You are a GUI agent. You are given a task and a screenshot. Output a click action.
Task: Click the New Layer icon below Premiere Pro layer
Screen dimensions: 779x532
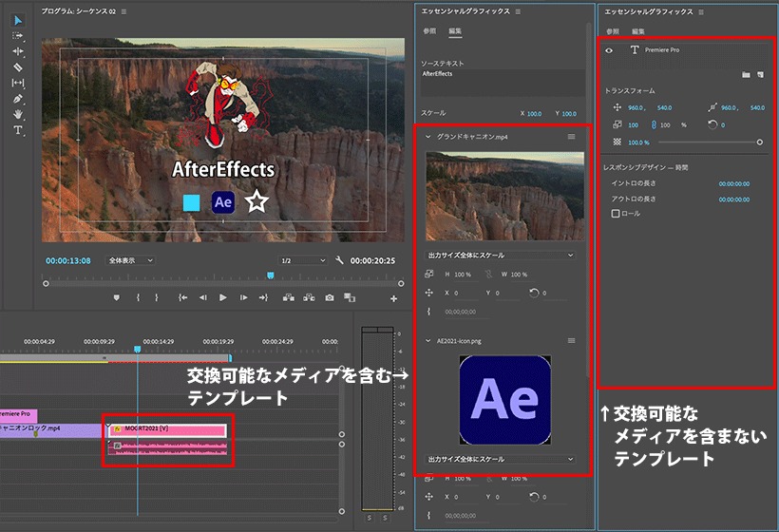coord(761,74)
